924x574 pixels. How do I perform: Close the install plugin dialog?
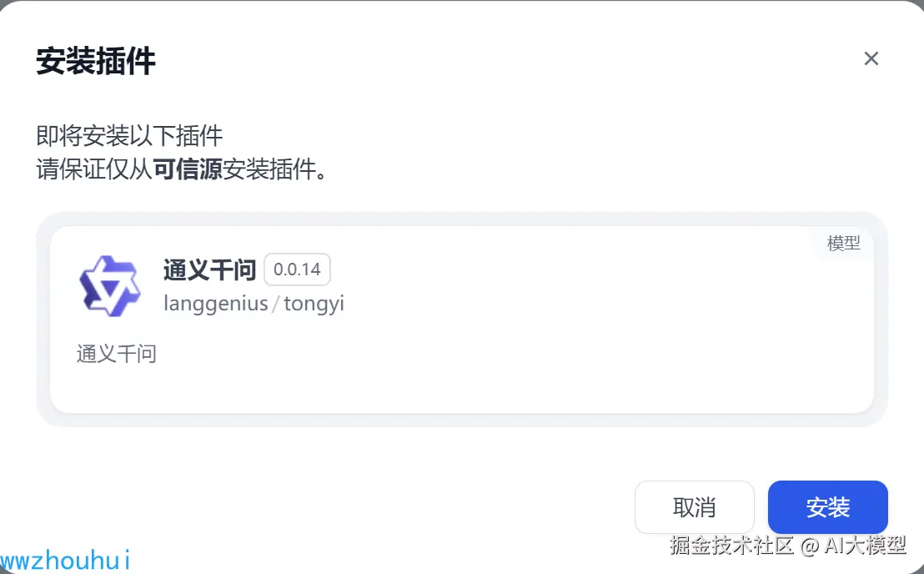click(x=871, y=58)
